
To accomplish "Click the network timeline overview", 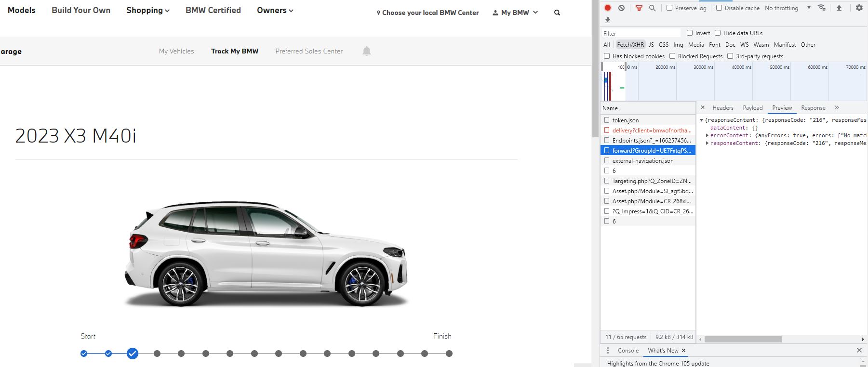I will 734,81.
